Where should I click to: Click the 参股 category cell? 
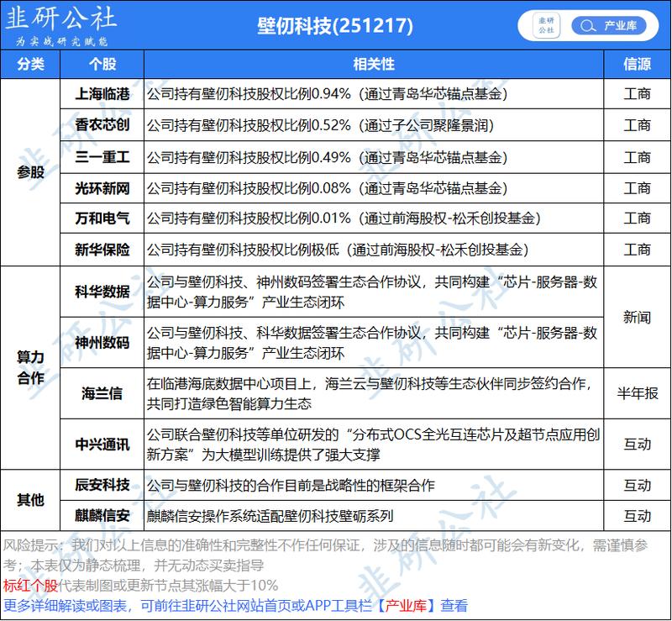pos(31,172)
